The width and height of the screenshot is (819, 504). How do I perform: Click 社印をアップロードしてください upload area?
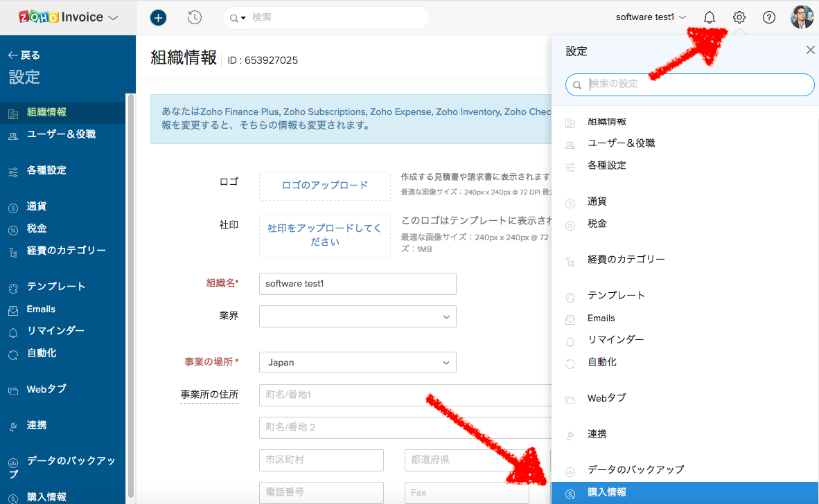pos(325,235)
